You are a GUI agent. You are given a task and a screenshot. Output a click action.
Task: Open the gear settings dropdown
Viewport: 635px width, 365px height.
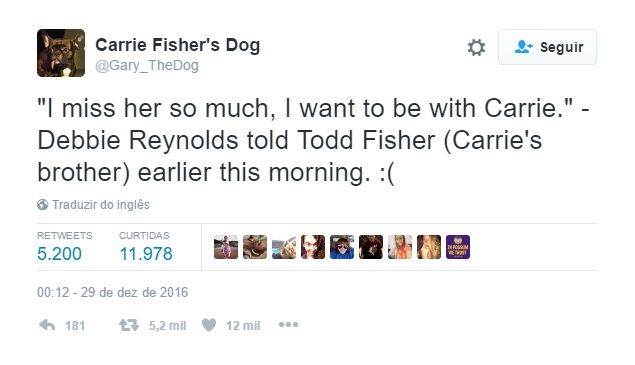(476, 47)
